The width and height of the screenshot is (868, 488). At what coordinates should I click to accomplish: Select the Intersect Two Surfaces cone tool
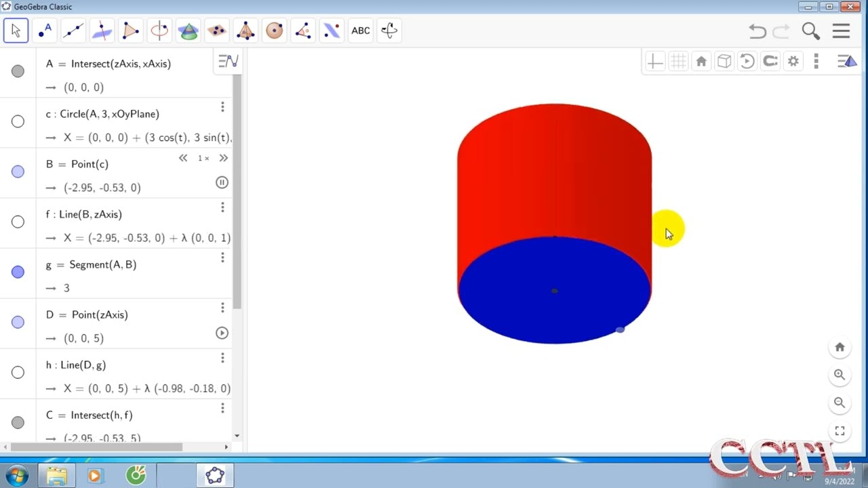pos(189,30)
